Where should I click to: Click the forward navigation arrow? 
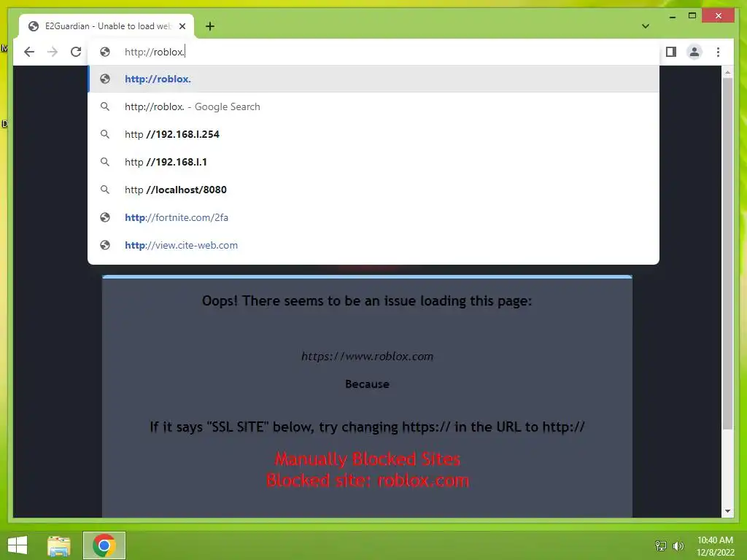tap(53, 52)
